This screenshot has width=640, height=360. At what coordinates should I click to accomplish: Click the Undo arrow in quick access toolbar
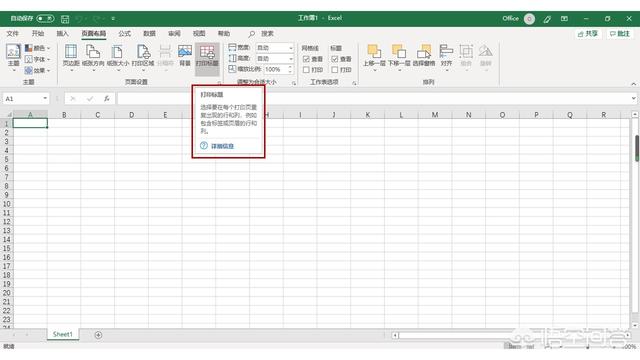[79, 19]
